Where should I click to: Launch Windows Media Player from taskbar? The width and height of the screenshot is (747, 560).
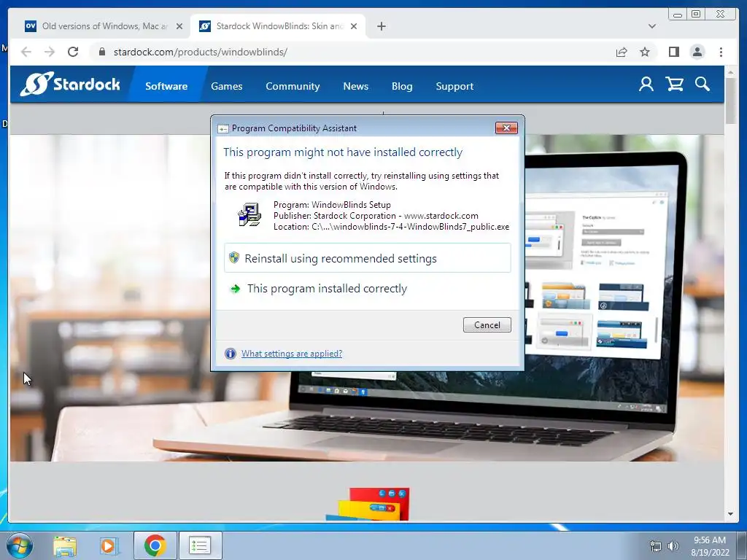(109, 545)
